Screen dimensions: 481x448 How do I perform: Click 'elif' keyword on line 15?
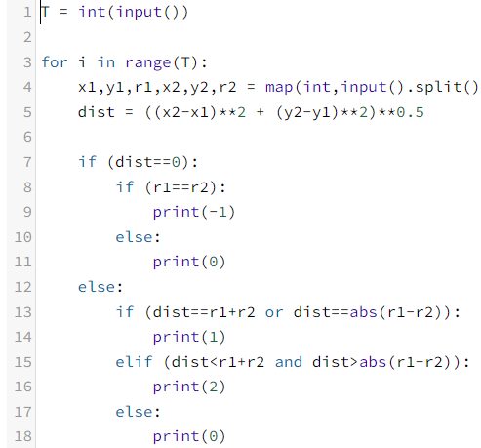pyautogui.click(x=134, y=362)
